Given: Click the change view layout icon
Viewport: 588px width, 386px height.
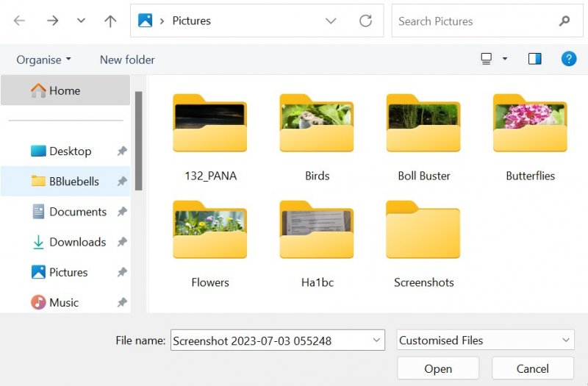Looking at the screenshot, I should click(486, 59).
